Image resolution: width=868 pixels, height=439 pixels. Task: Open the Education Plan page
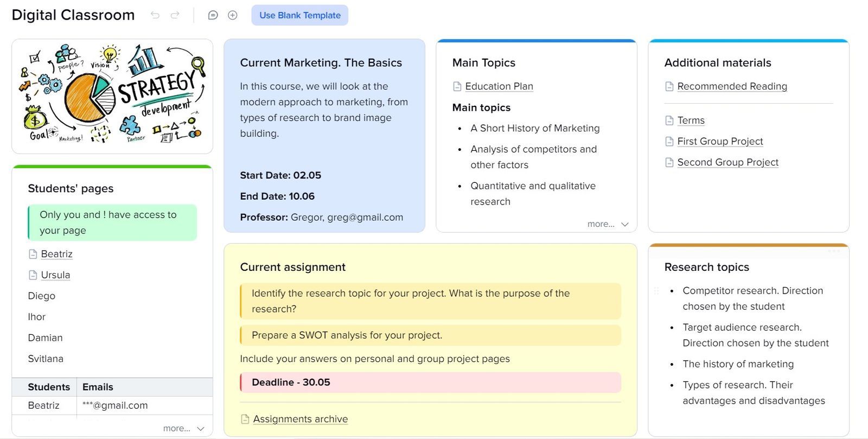[x=499, y=86]
